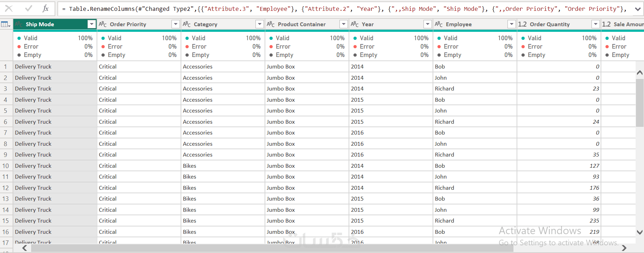The width and height of the screenshot is (644, 253).
Task: Select the Richard cell in row 3
Action: click(x=444, y=89)
